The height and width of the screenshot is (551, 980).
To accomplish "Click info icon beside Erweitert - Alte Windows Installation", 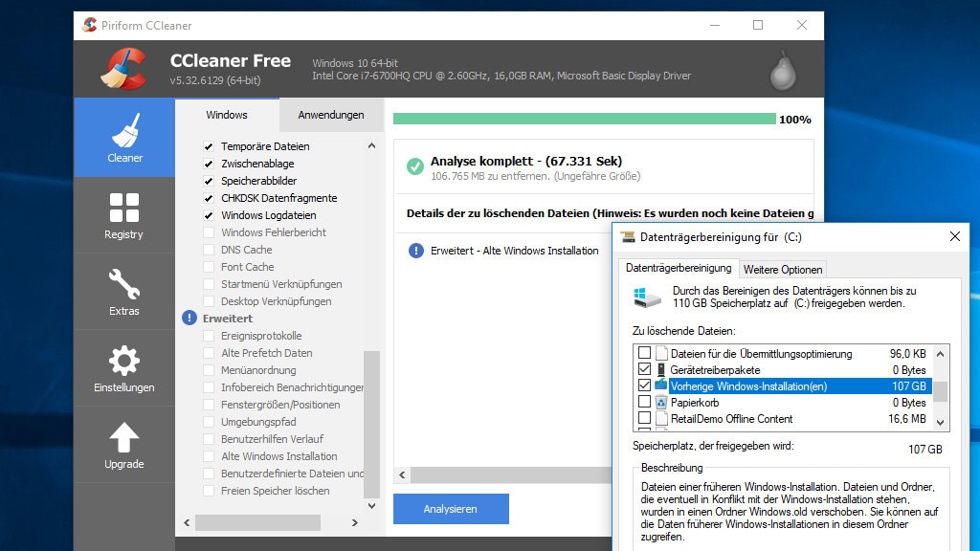I will click(415, 251).
